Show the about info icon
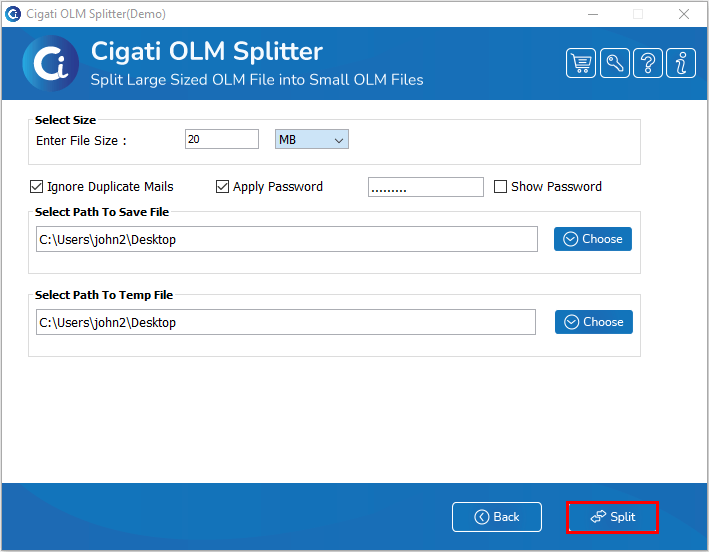 point(681,63)
